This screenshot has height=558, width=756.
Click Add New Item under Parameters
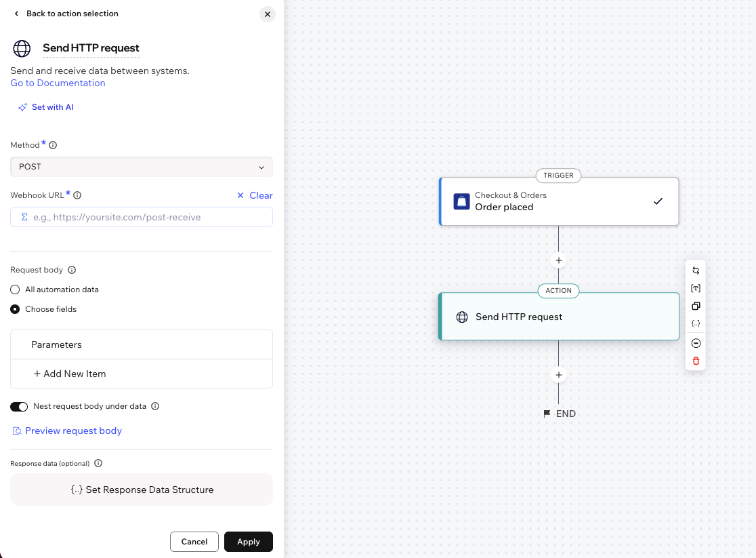pos(70,374)
